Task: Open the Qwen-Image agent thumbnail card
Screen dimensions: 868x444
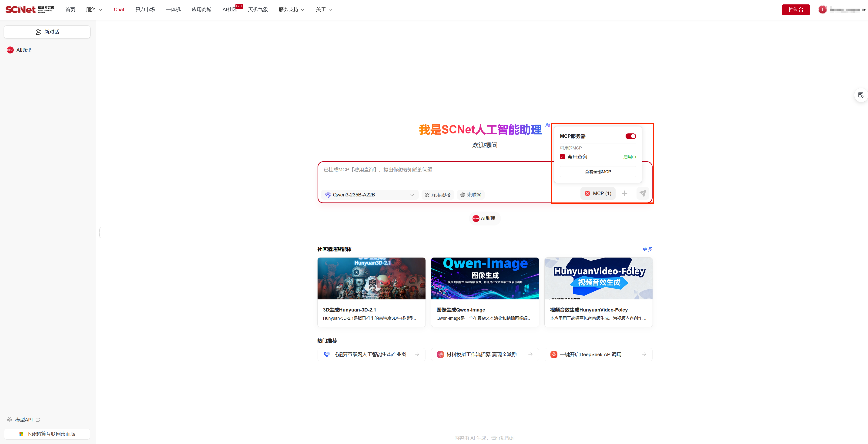Action: coord(485,278)
